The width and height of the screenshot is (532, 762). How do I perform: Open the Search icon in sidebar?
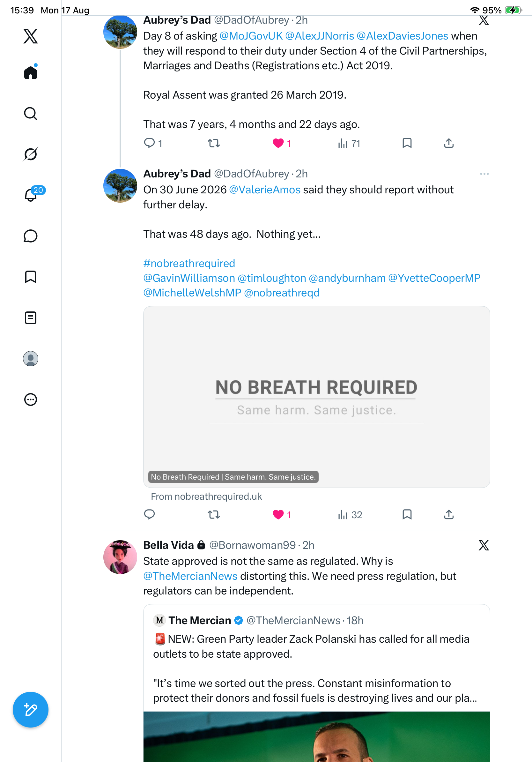[x=31, y=114]
